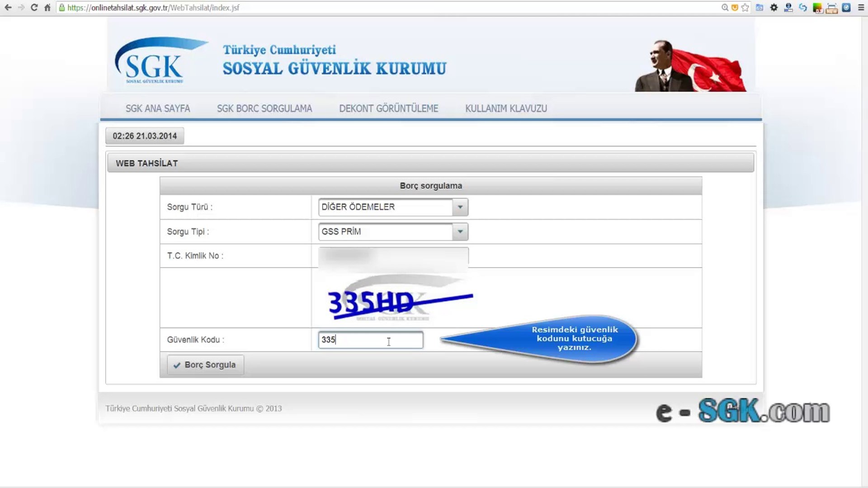Click the blue sync arrows extension icon

click(803, 8)
